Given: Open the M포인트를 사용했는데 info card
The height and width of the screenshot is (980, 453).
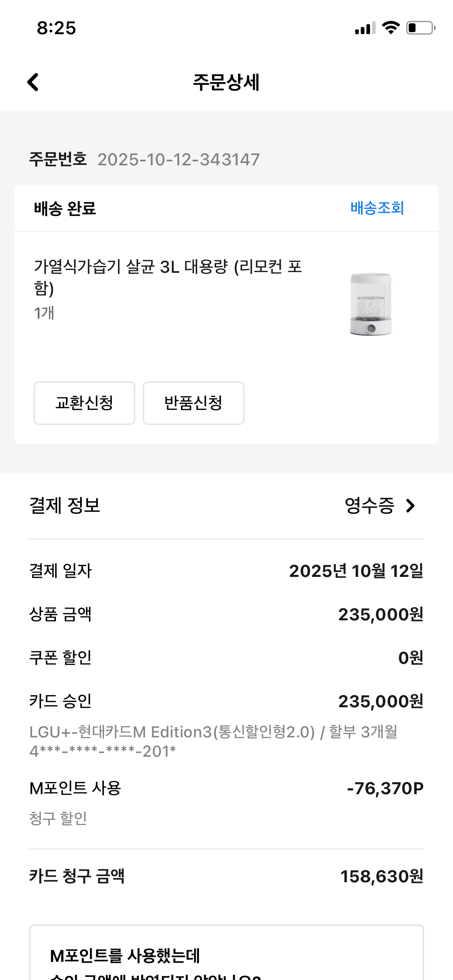Looking at the screenshot, I should pos(226,957).
